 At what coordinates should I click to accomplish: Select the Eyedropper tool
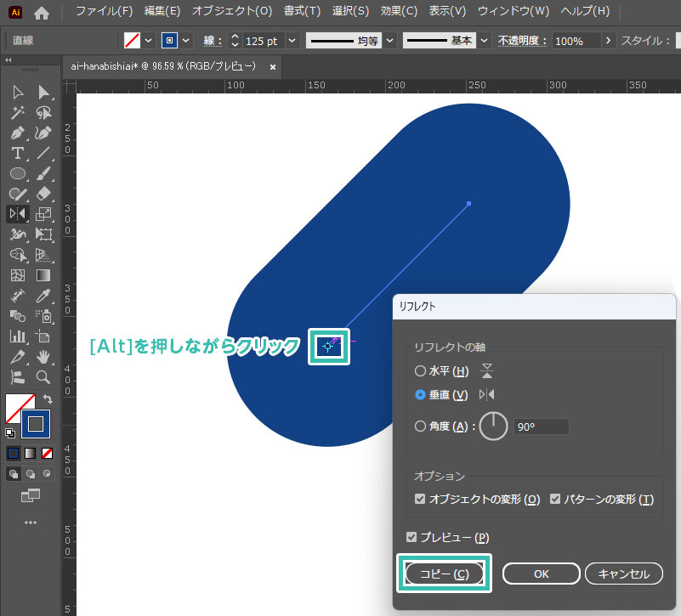[44, 296]
